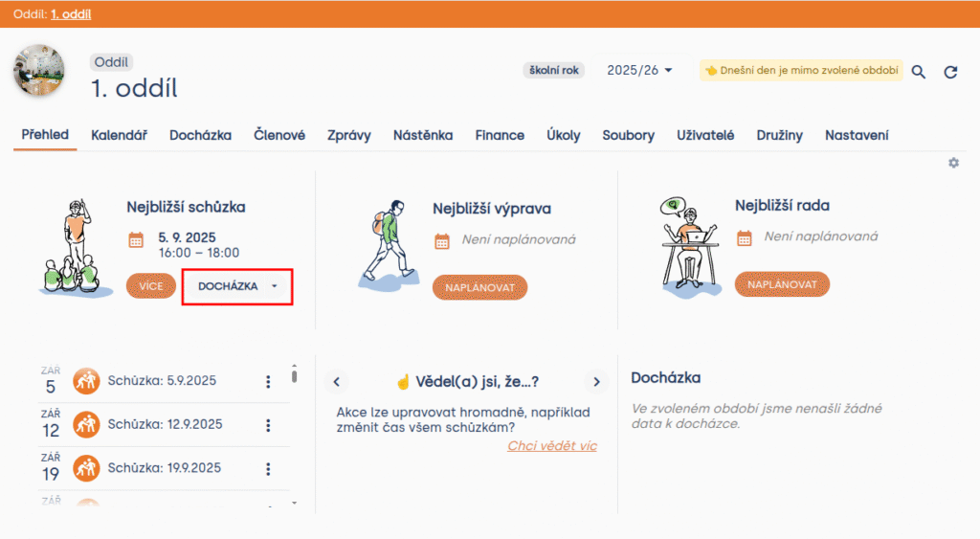Click the 1. oddíl breadcrumb link
This screenshot has height=539, width=980.
tap(71, 14)
